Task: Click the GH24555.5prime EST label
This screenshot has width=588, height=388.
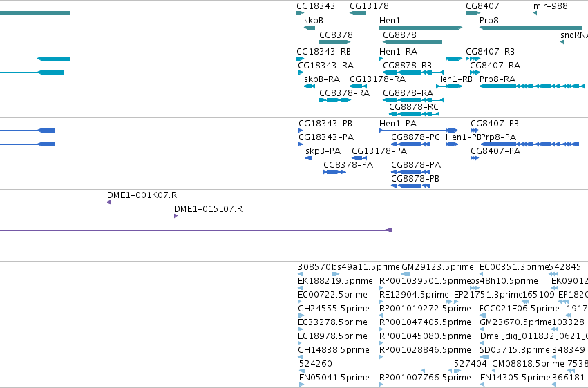Action: pos(334,309)
